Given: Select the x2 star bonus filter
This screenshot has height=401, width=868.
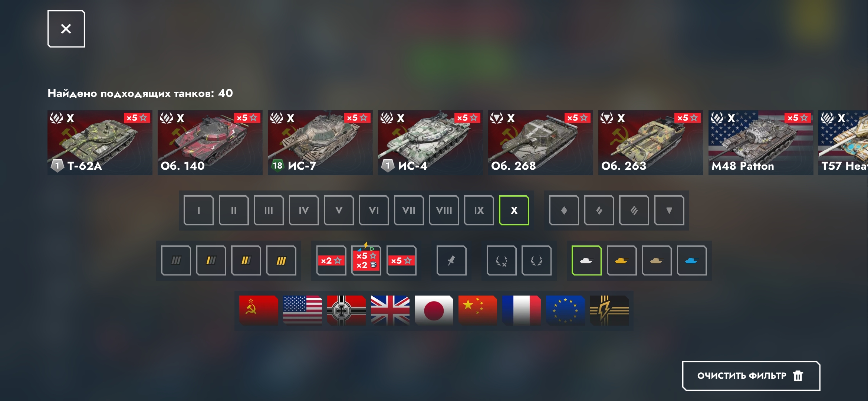Looking at the screenshot, I should point(331,261).
